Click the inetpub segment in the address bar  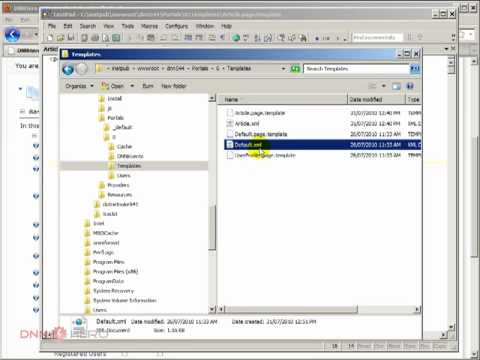click(120, 68)
